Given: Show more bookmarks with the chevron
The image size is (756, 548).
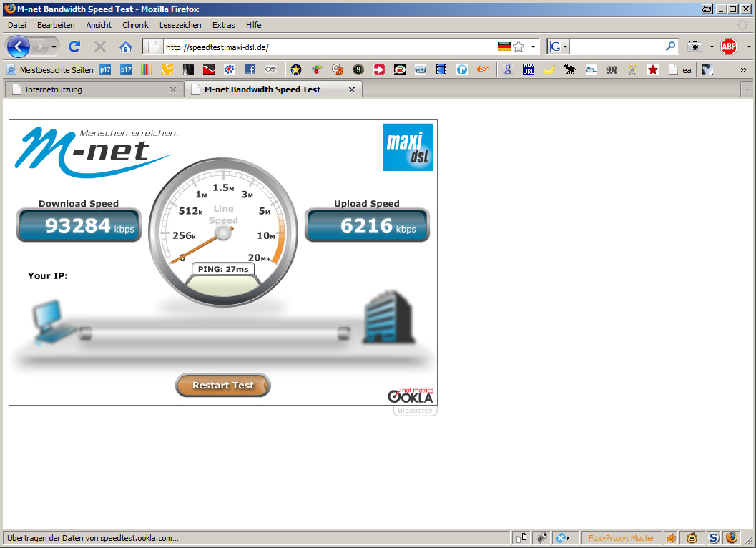Looking at the screenshot, I should point(743,69).
